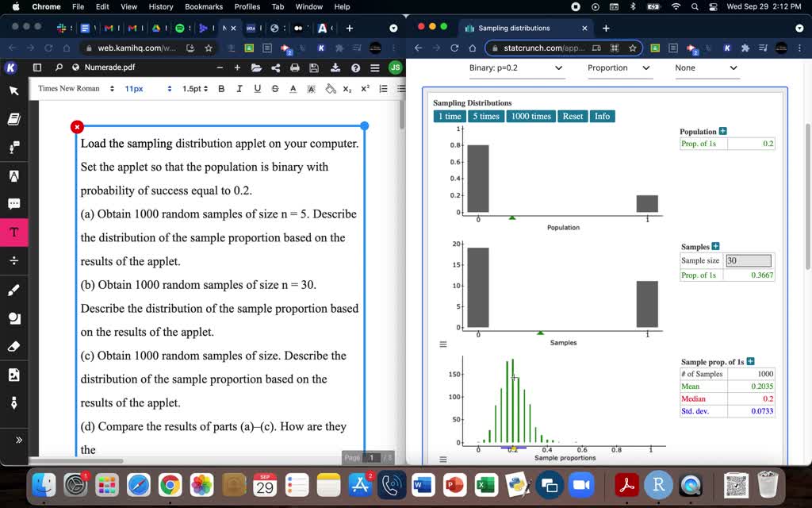This screenshot has height=508, width=812.
Task: Toggle subscript formatting
Action: pos(347,89)
